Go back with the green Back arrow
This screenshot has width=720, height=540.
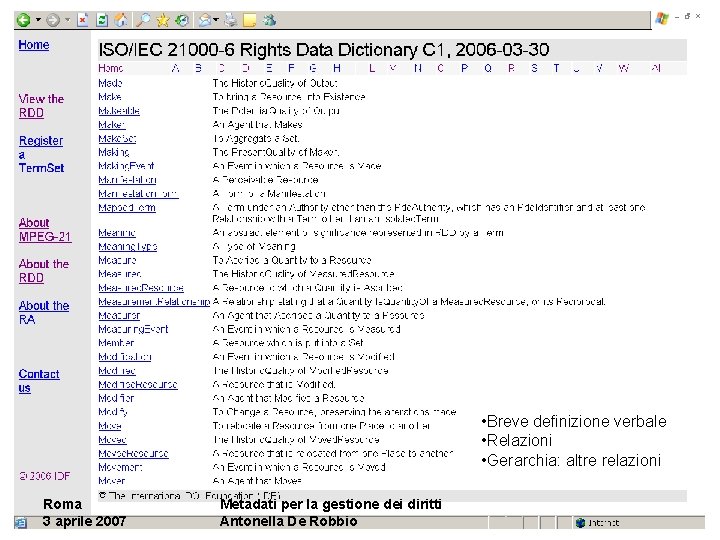(x=23, y=20)
